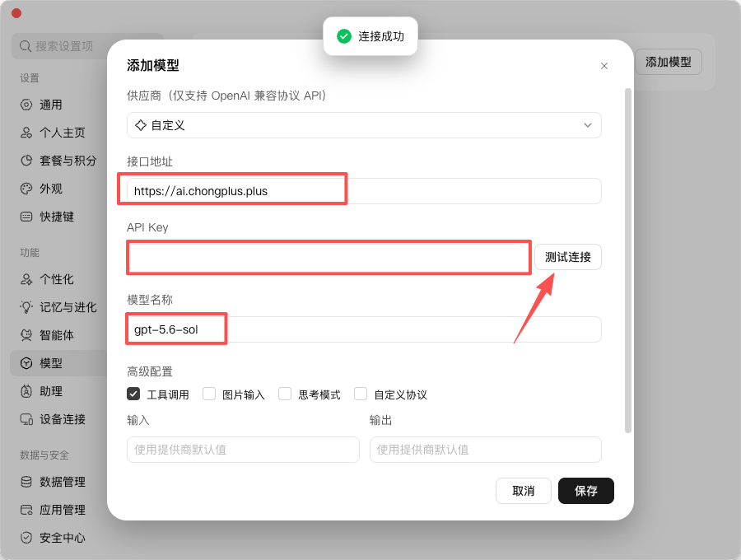Screen dimensions: 741x560
Task: Enable the 自定义协议 checkbox
Action: tap(361, 394)
